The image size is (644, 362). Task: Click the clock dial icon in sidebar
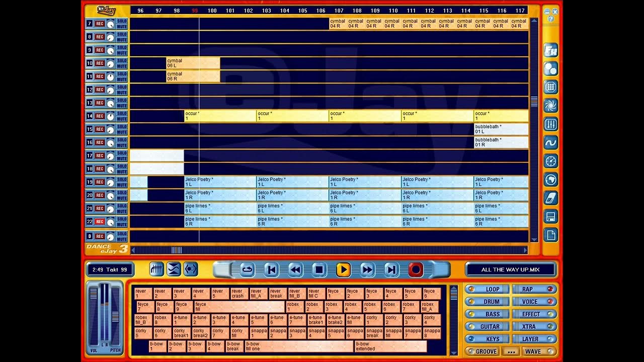[551, 161]
